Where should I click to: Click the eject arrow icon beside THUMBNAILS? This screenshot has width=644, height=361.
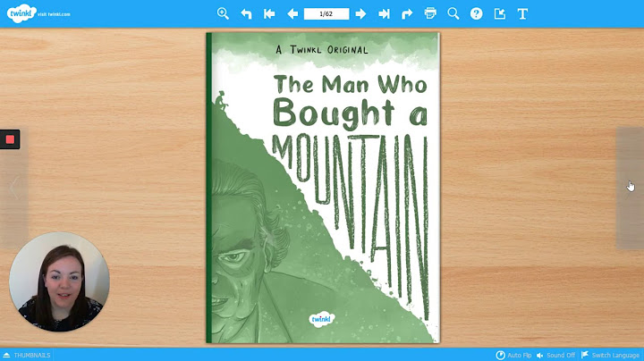coord(6,356)
